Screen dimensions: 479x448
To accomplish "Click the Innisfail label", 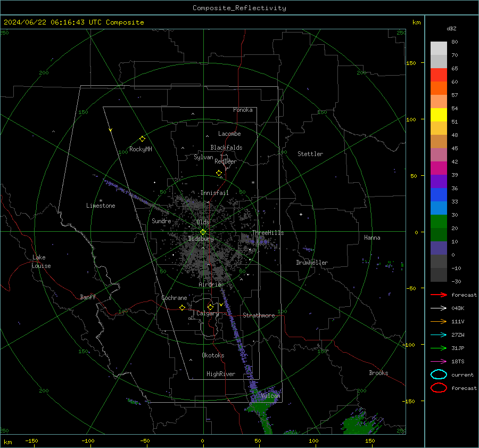I will tap(214, 193).
